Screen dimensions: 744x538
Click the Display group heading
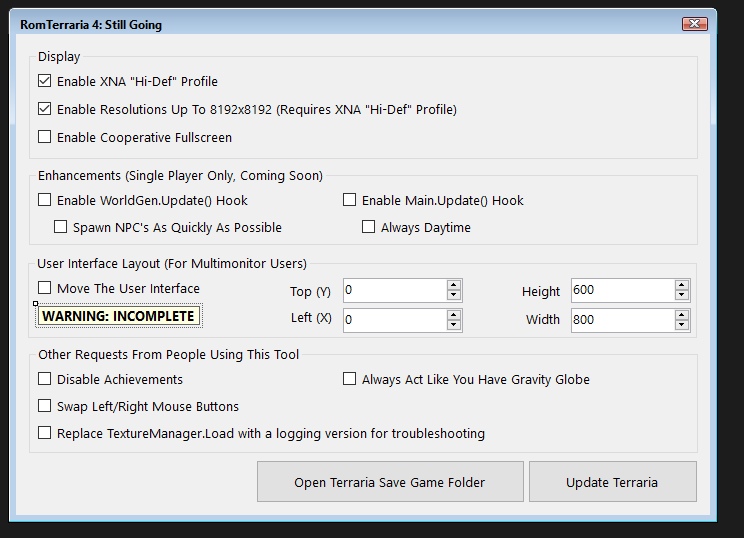point(59,56)
